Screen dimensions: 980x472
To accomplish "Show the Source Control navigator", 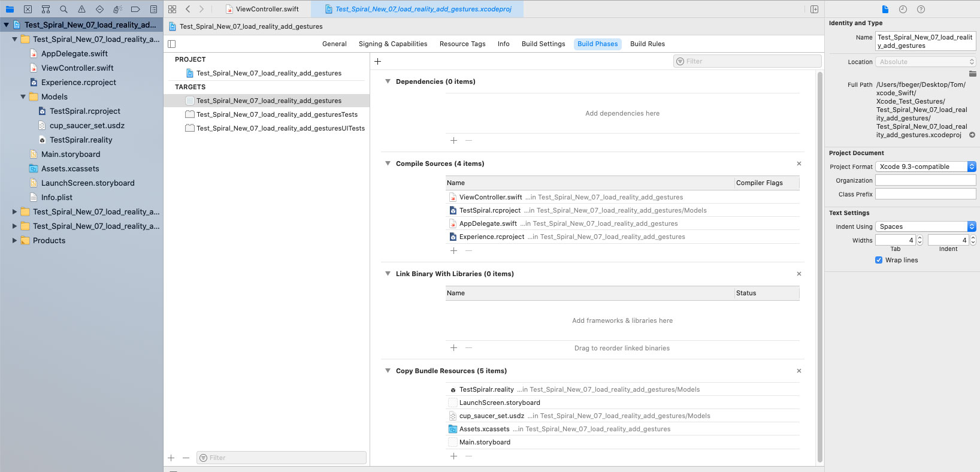I will point(28,10).
